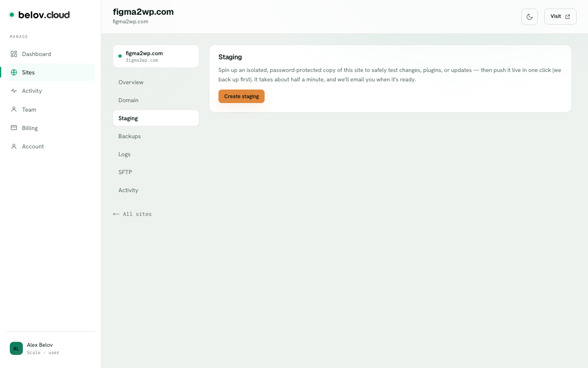The width and height of the screenshot is (588, 368).
Task: Click the 'Scale · user' plan text
Action: pyautogui.click(x=43, y=352)
